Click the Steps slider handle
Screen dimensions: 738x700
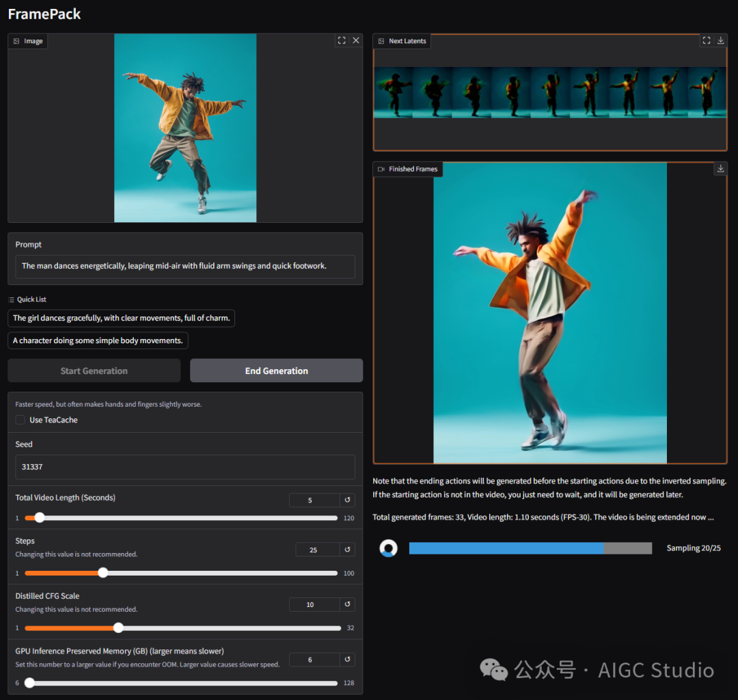coord(102,573)
